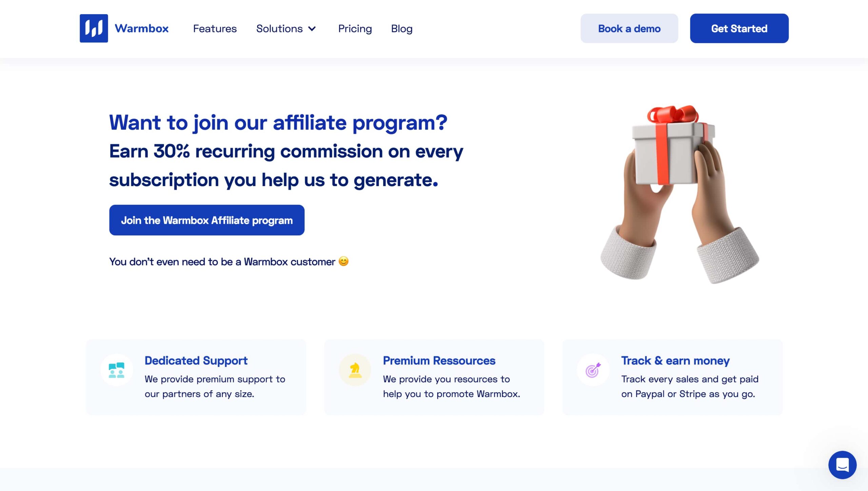This screenshot has height=491, width=868.
Task: Open the Pricing page
Action: point(355,29)
